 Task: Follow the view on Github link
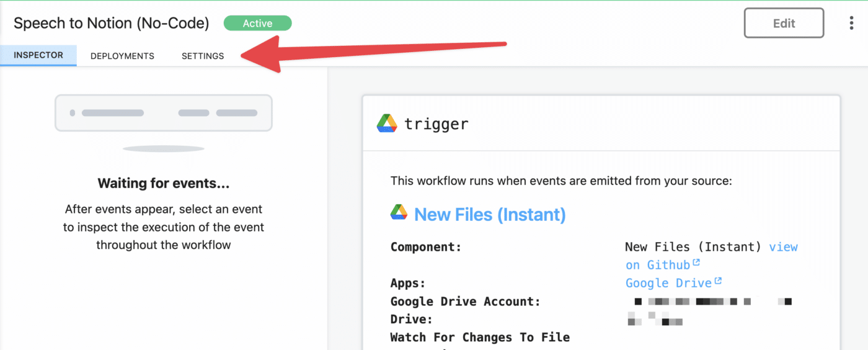click(x=712, y=256)
